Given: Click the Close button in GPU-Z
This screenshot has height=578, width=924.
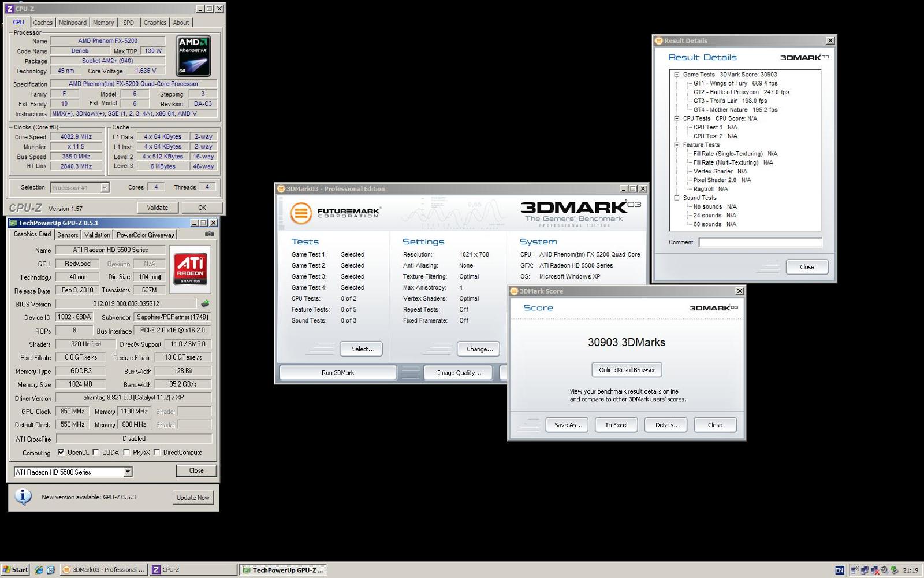Looking at the screenshot, I should (x=196, y=470).
